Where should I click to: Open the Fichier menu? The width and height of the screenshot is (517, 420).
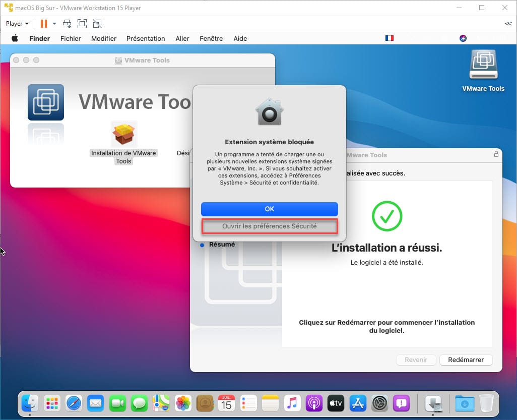pyautogui.click(x=71, y=39)
